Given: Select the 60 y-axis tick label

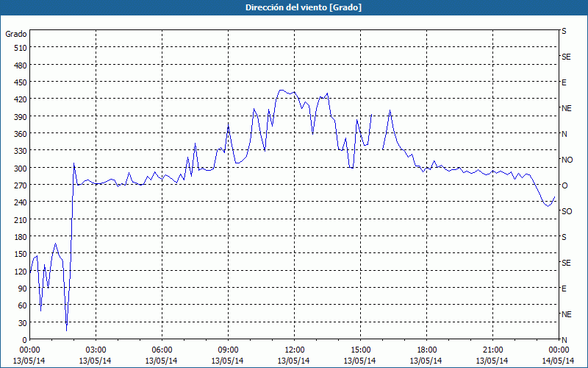Looking at the screenshot, I should (23, 306).
